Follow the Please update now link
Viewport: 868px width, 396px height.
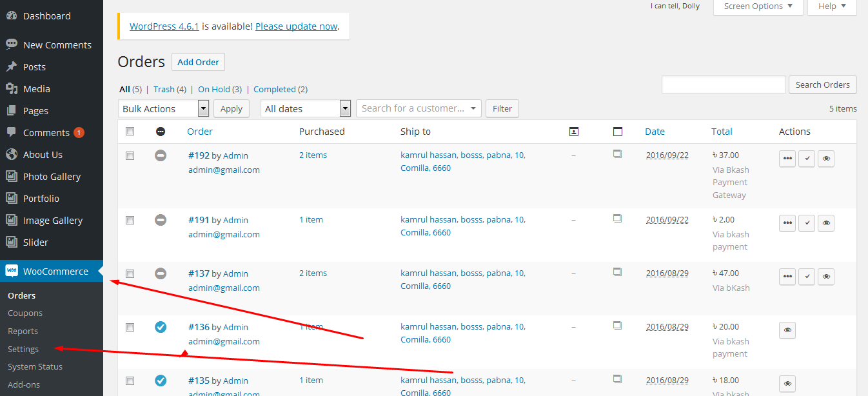pos(297,26)
